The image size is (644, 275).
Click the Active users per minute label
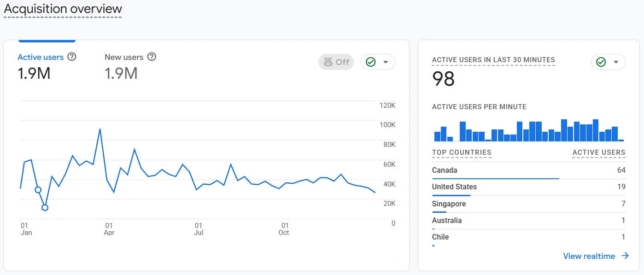pyautogui.click(x=479, y=107)
